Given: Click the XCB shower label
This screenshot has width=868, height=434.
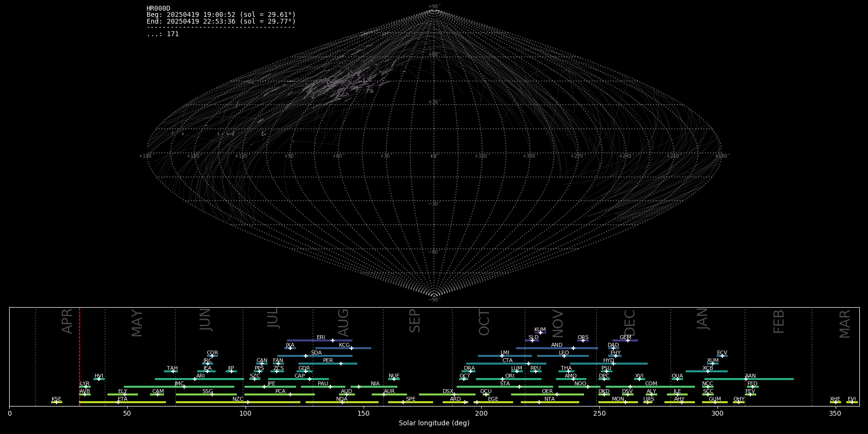Looking at the screenshot, I should coord(708,368).
